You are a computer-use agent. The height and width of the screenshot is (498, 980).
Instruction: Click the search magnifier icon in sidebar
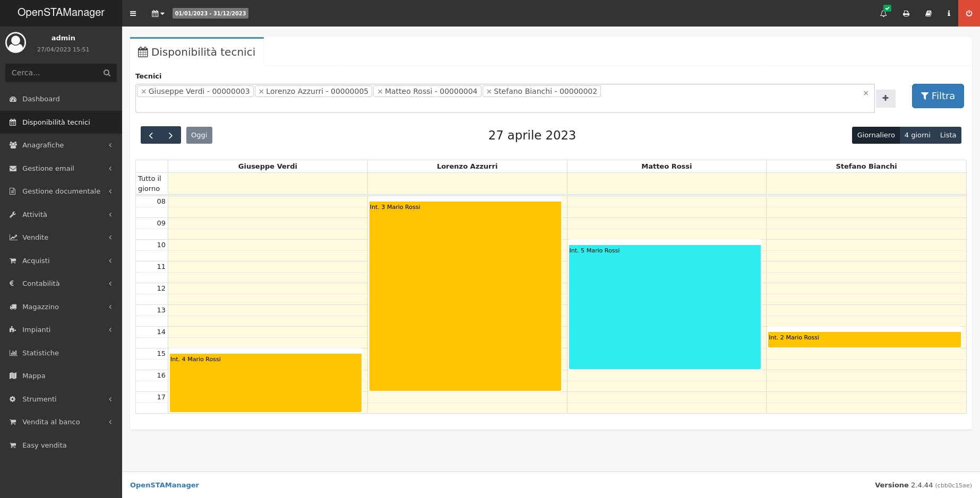[107, 73]
